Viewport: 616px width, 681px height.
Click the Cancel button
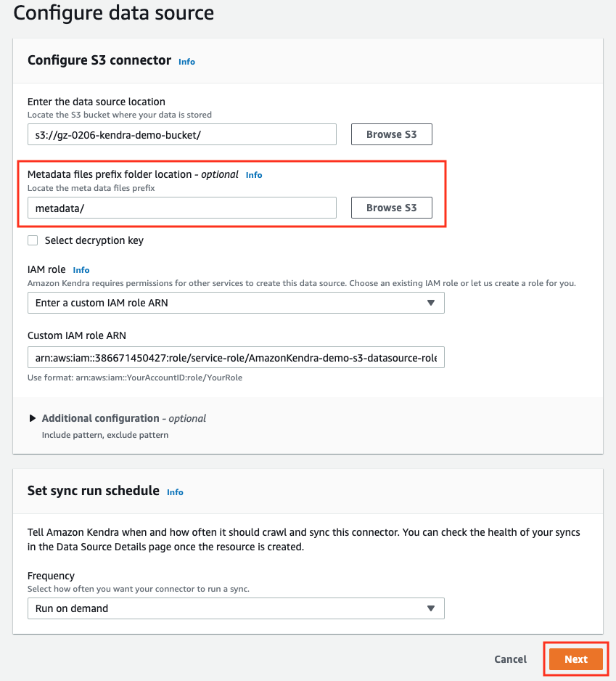pos(511,659)
